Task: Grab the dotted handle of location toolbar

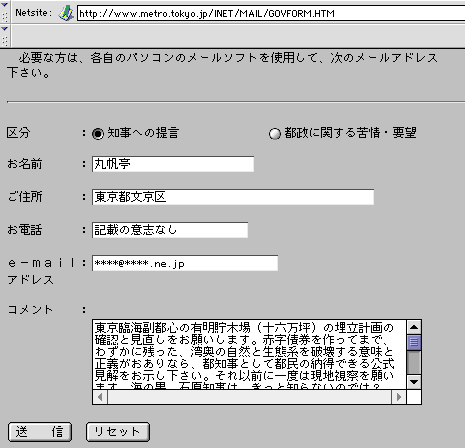Action: coord(5,17)
